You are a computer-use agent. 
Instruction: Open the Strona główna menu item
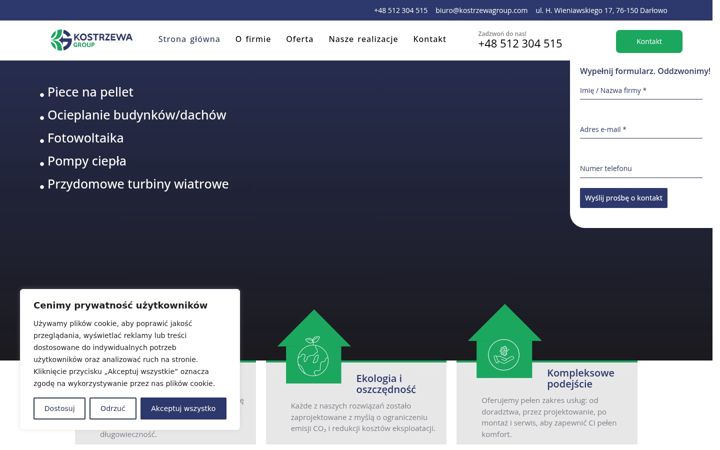(189, 39)
